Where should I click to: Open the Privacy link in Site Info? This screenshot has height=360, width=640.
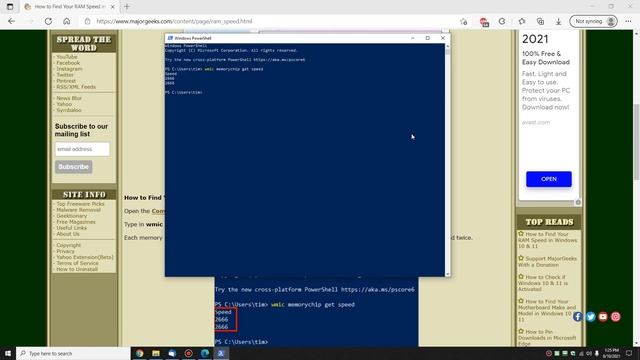[66, 251]
